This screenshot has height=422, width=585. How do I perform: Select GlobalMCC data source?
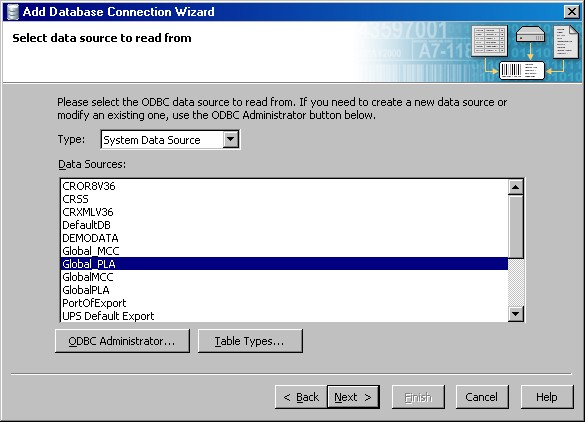coord(284,277)
